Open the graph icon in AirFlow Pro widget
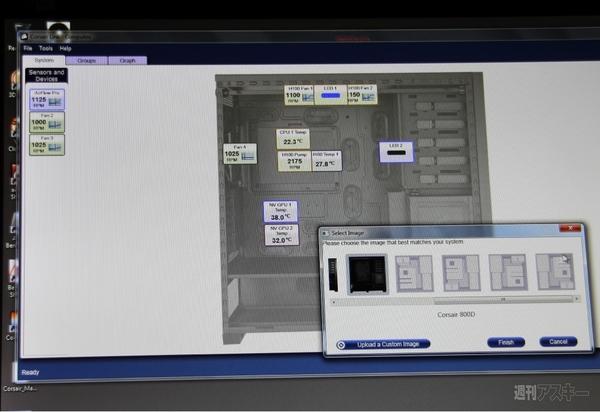 [x=55, y=102]
